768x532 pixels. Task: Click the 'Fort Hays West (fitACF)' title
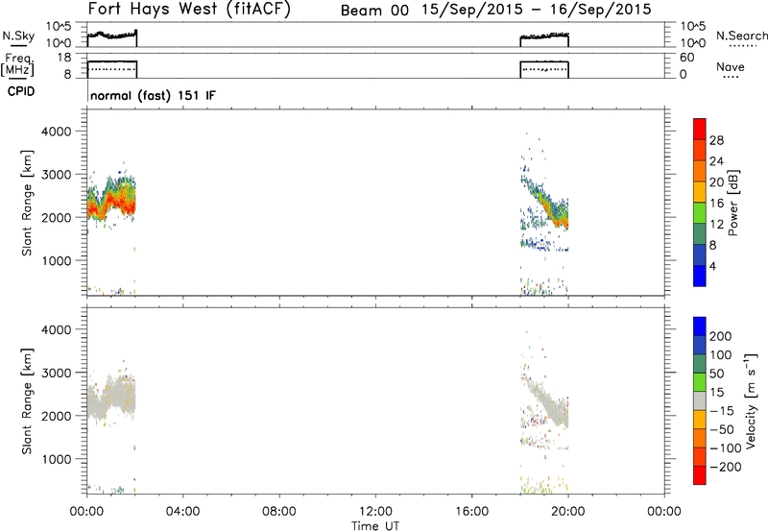189,10
